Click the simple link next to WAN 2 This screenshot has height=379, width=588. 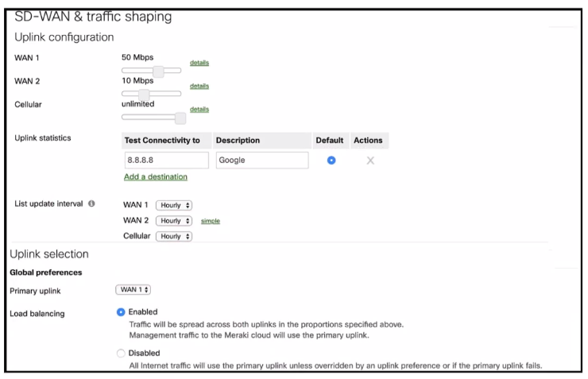(x=210, y=221)
